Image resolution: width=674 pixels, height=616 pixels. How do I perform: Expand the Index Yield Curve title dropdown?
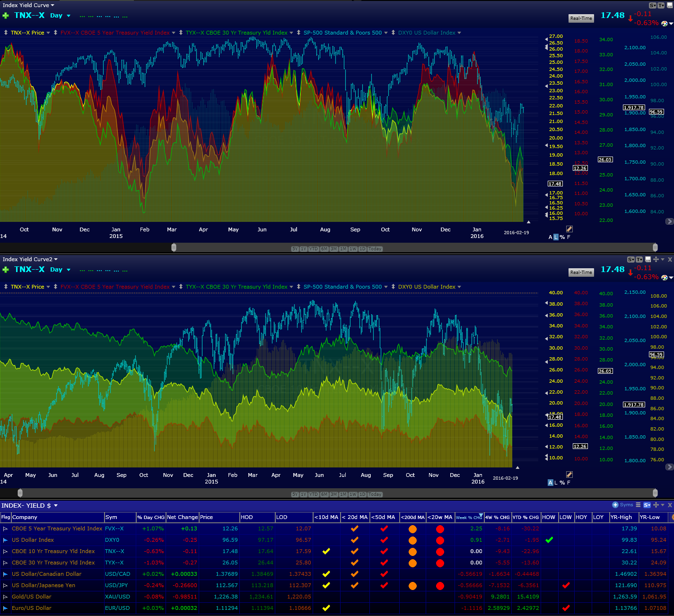point(28,5)
